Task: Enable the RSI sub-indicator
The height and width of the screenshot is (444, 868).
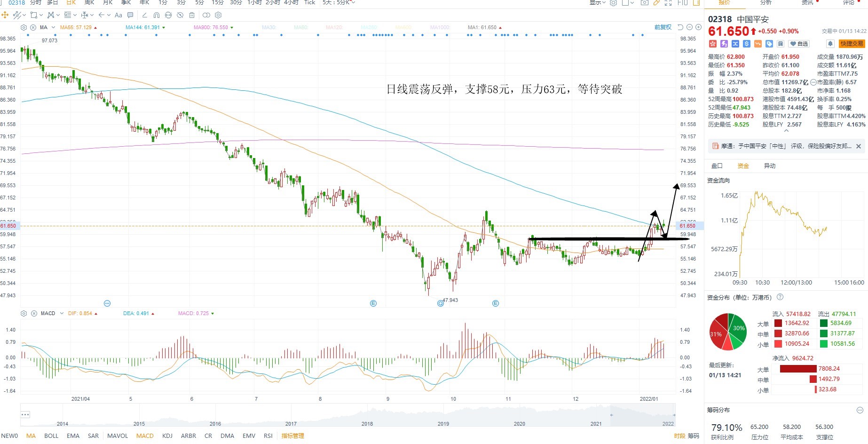Action: point(268,436)
